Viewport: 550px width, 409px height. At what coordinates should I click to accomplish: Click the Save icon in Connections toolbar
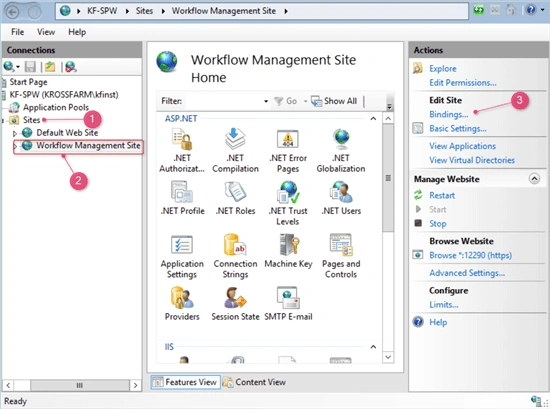tap(31, 66)
